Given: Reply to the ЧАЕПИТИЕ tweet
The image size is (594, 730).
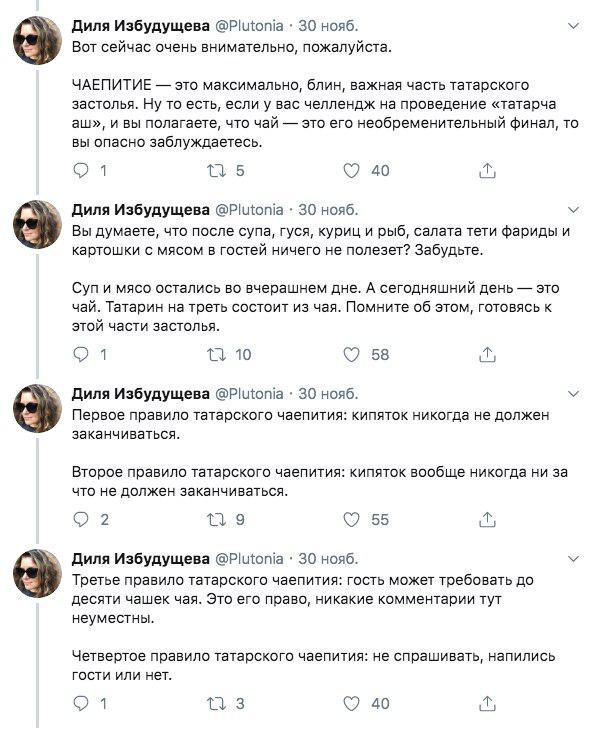Looking at the screenshot, I should (x=81, y=171).
